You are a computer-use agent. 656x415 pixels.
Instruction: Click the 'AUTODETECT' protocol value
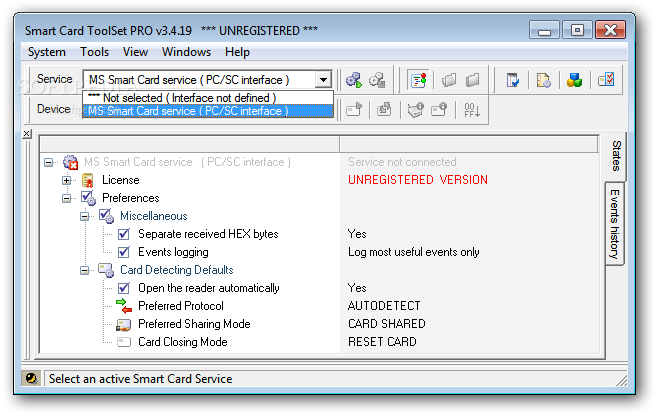pos(384,306)
